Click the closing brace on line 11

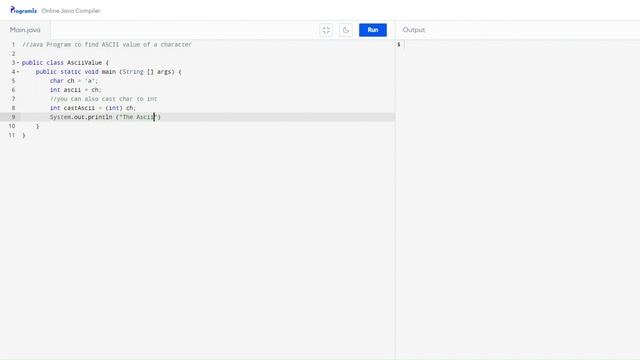tap(24, 135)
